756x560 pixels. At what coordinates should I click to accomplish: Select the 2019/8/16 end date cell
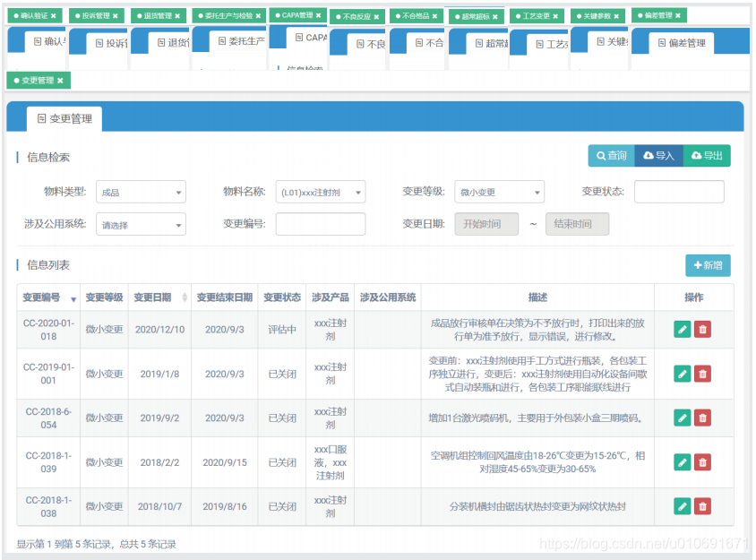click(225, 506)
